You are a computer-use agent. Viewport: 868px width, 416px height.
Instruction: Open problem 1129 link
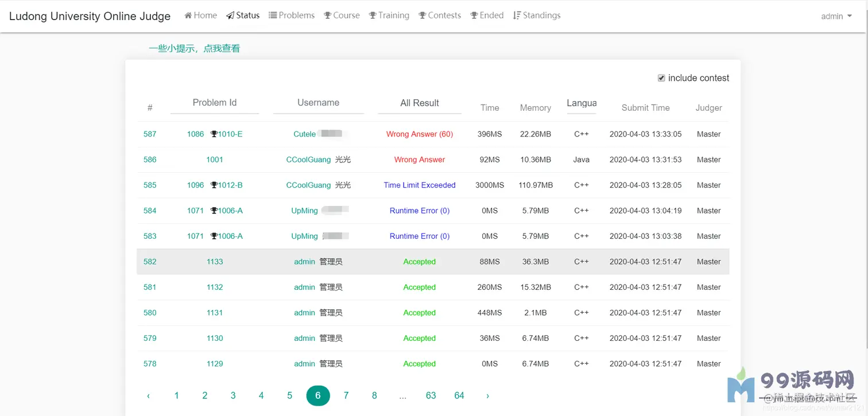(x=215, y=364)
